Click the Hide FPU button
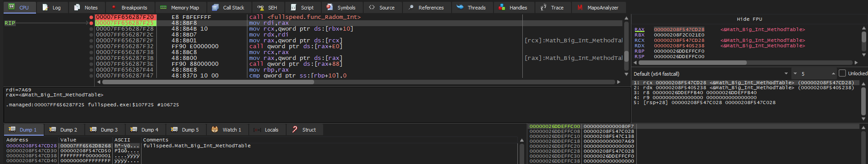 pyautogui.click(x=749, y=19)
